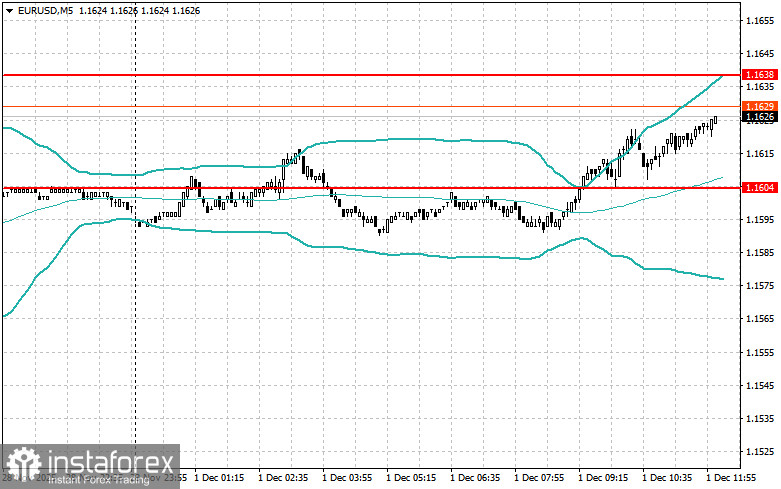Select the orange horizontal line at 1.1629
Image resolution: width=781 pixels, height=489 pixels.
[372, 107]
